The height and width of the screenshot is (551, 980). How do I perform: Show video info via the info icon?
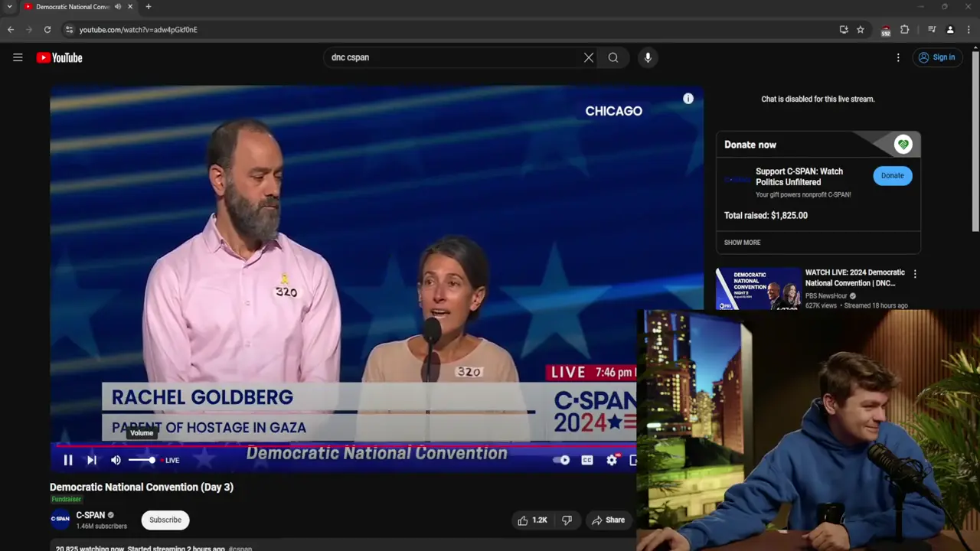[x=688, y=99]
